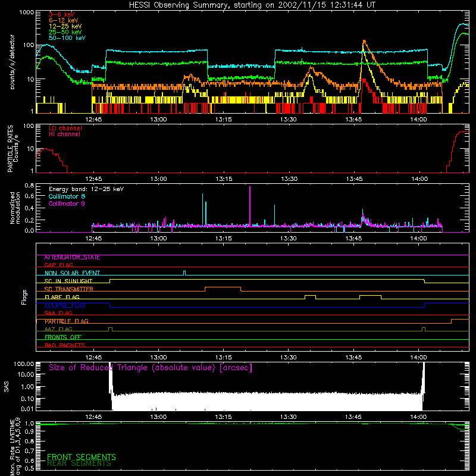Click the SAA_FLAG label
The image size is (476, 476).
pyautogui.click(x=58, y=313)
